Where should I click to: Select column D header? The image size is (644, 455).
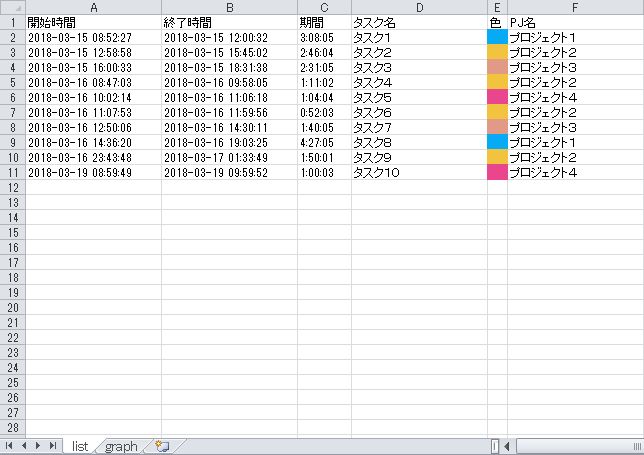click(419, 7)
